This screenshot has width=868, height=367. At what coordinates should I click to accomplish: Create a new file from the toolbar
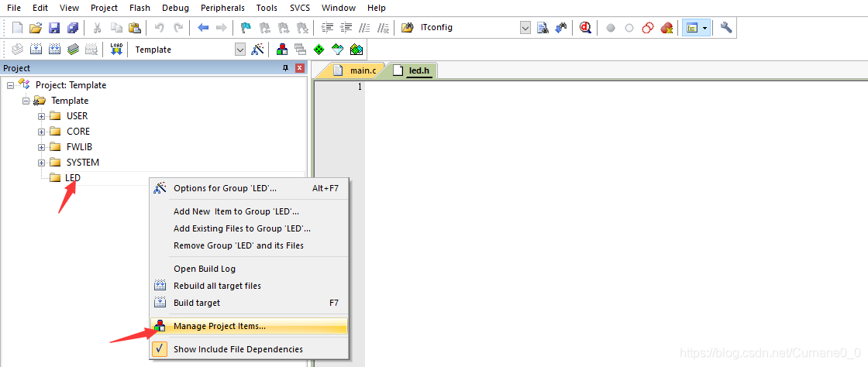[18, 28]
